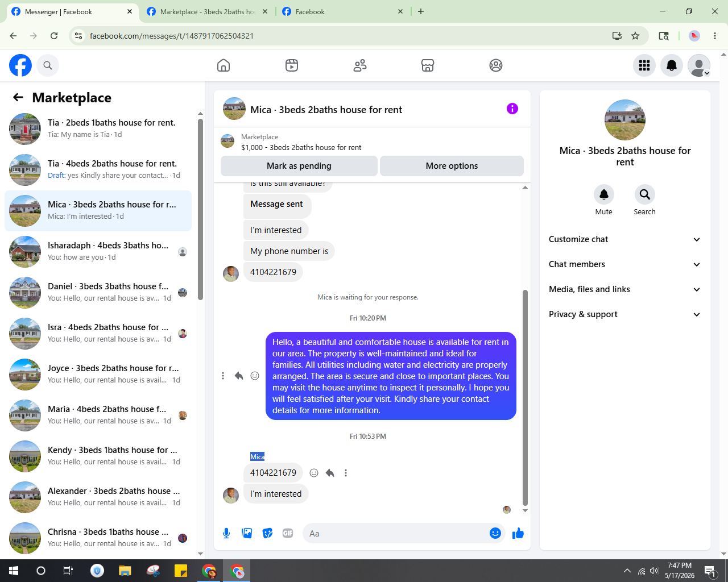Open the Kendy 3beds 1baths conversation
728x582 pixels.
(98, 456)
